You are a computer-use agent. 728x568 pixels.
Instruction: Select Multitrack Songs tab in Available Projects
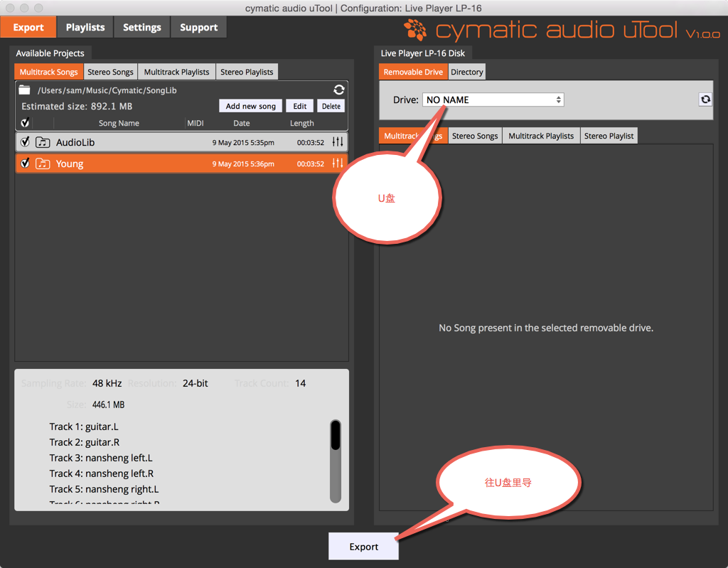coord(49,72)
